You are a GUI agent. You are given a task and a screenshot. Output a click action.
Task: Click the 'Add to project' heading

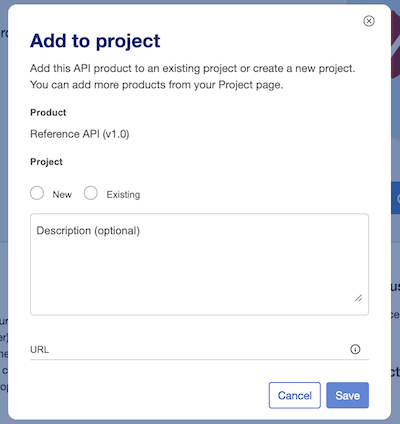(x=95, y=41)
